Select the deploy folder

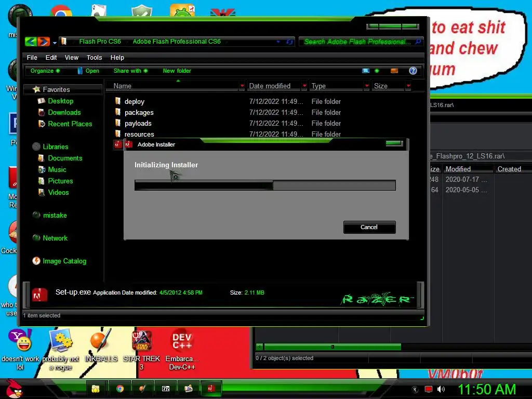click(135, 101)
